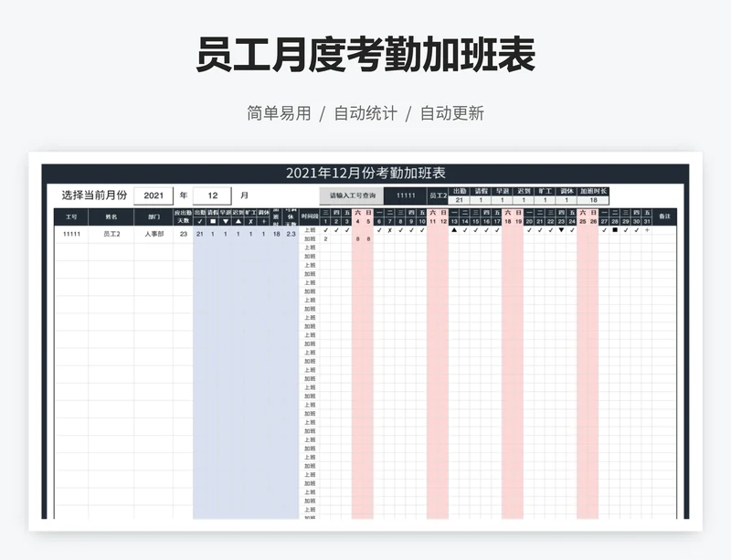Click the 自动更新 subtitle text
731x560 pixels.
tap(452, 113)
